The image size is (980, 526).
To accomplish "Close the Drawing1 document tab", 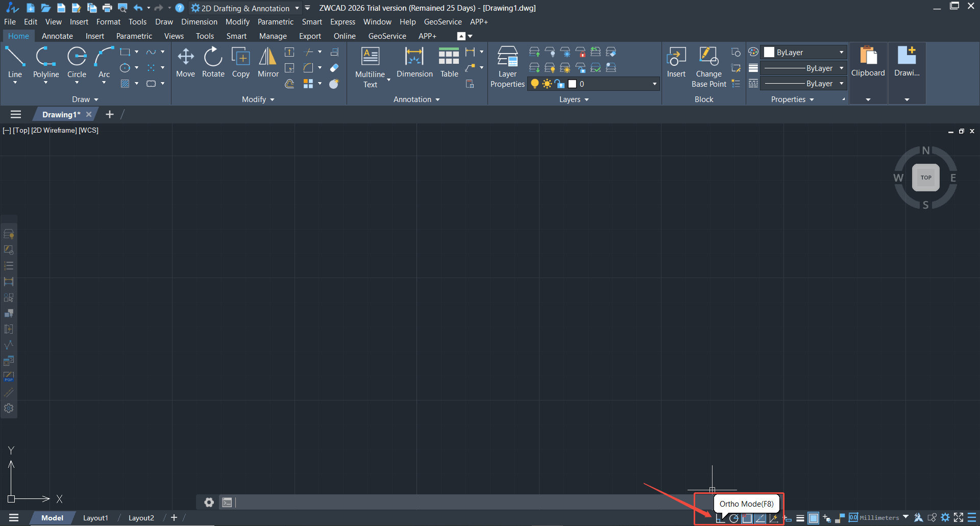I will point(89,114).
